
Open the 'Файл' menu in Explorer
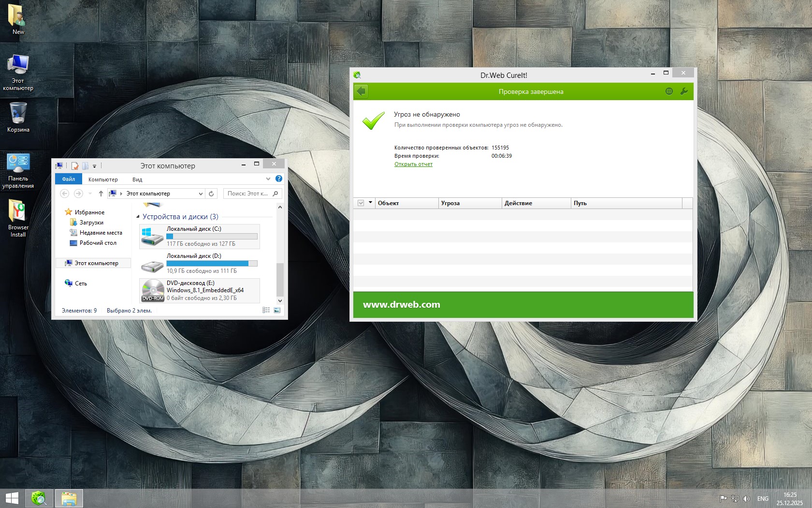pos(68,179)
